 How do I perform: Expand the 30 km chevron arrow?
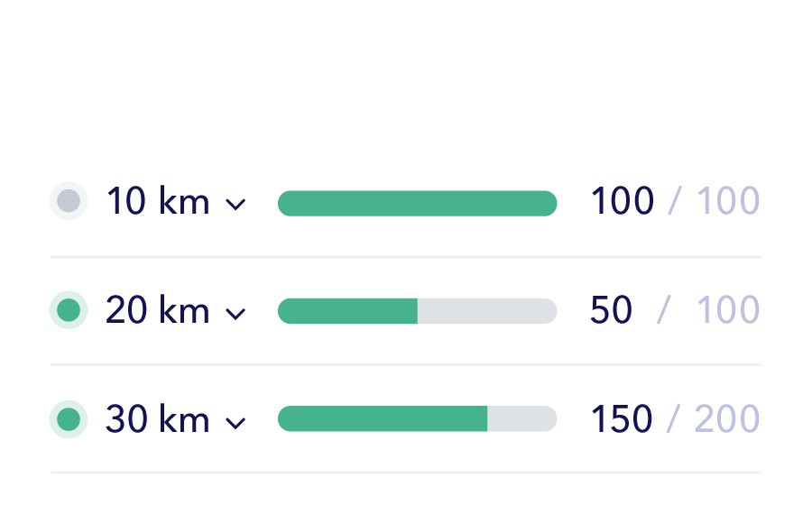pos(235,423)
